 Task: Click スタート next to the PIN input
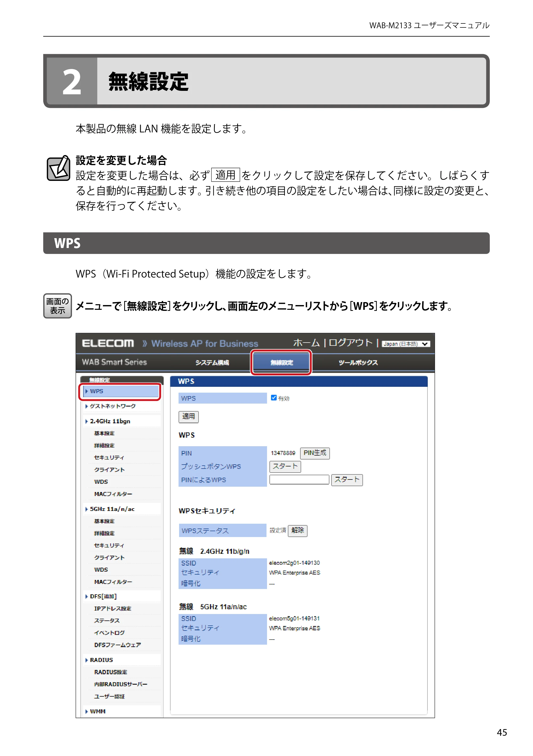pyautogui.click(x=346, y=480)
